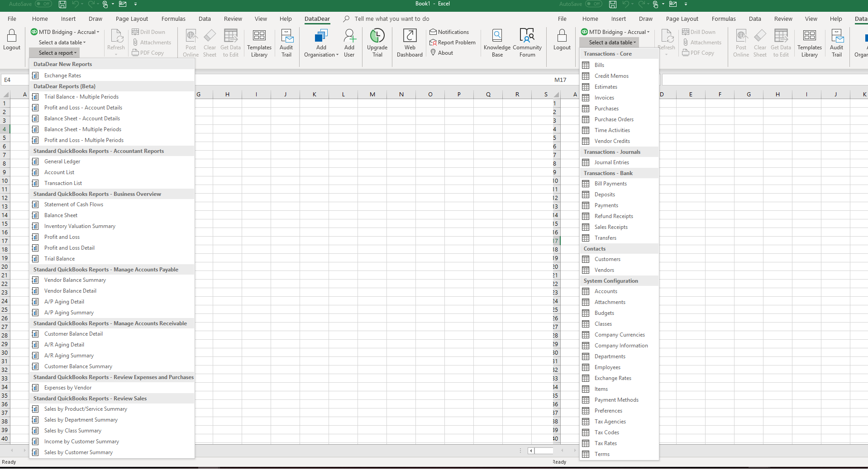This screenshot has width=868, height=470.
Task: Click About in the DataDear ribbon
Action: coord(442,53)
